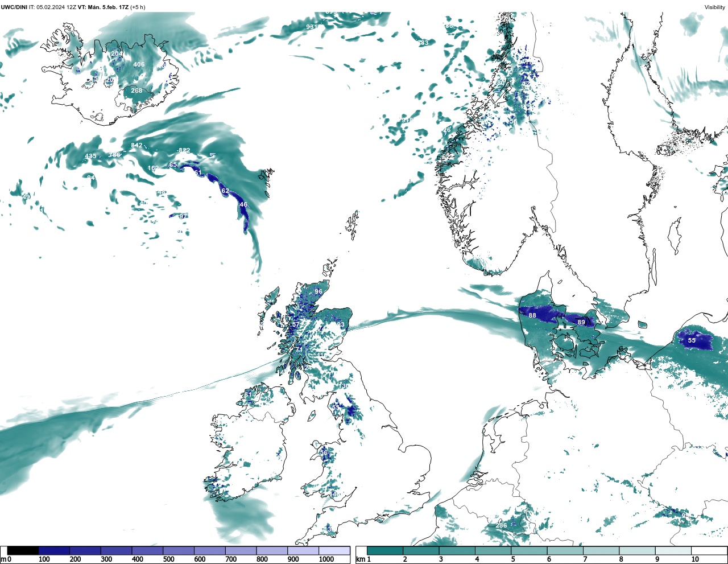Click the black 0–100 m legend swatch
Image resolution: width=728 pixels, height=564 pixels.
click(x=23, y=550)
